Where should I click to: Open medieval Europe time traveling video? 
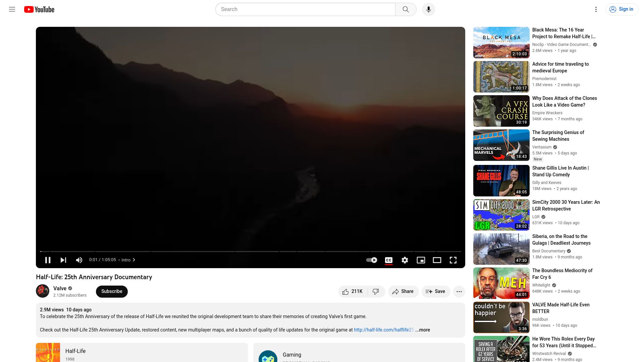tap(560, 67)
